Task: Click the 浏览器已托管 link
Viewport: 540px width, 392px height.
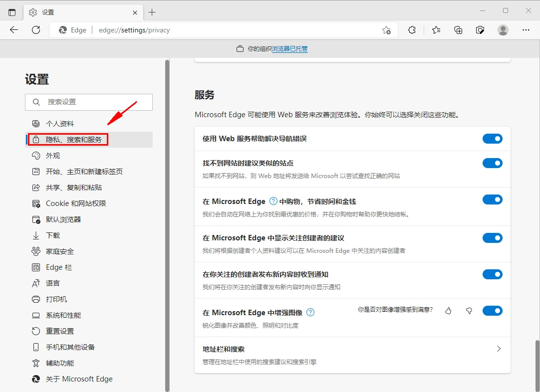Action: click(289, 49)
